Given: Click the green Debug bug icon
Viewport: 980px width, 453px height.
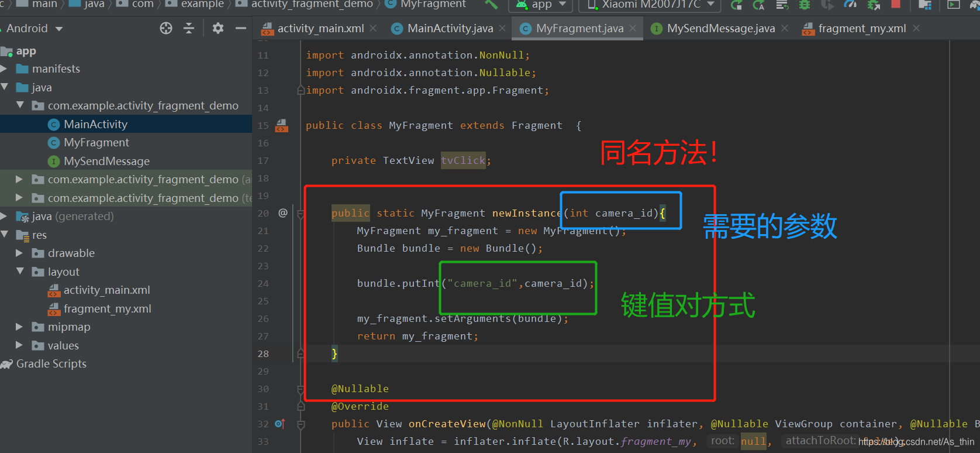Looking at the screenshot, I should pyautogui.click(x=805, y=5).
